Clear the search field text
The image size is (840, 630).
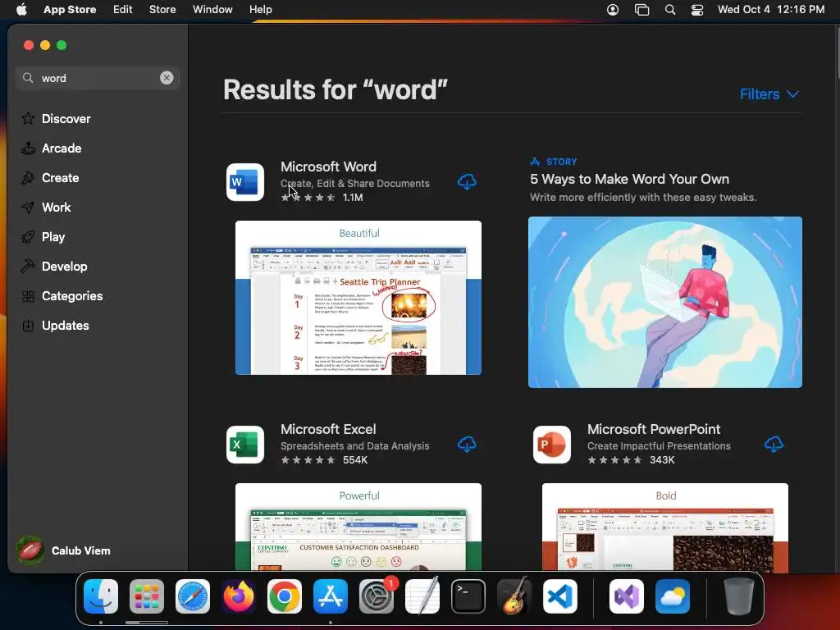click(167, 78)
